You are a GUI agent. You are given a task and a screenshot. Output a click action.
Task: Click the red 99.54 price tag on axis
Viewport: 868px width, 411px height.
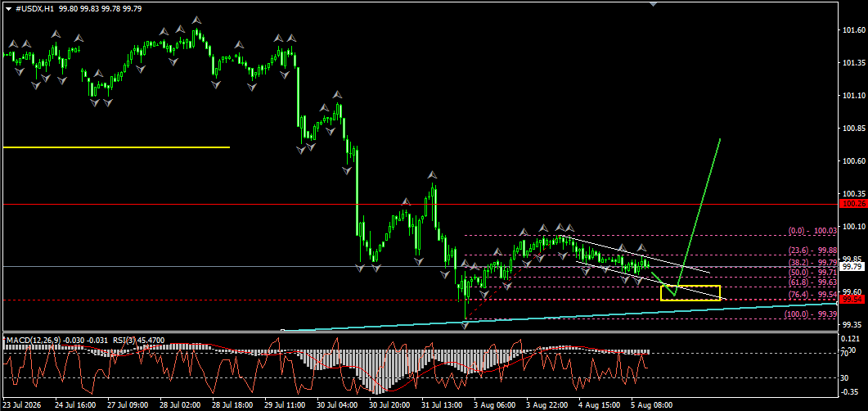852,300
